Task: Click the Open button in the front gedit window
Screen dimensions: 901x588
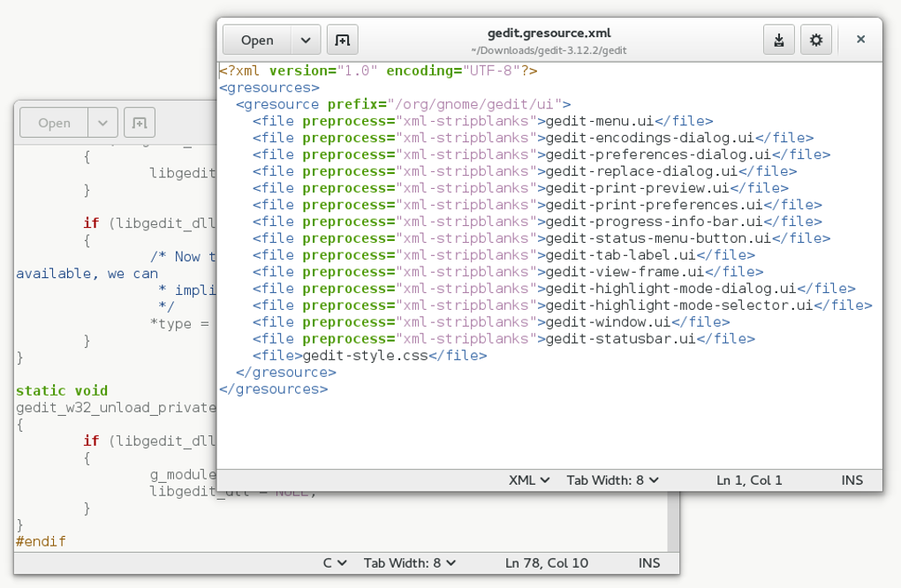Action: tap(257, 41)
